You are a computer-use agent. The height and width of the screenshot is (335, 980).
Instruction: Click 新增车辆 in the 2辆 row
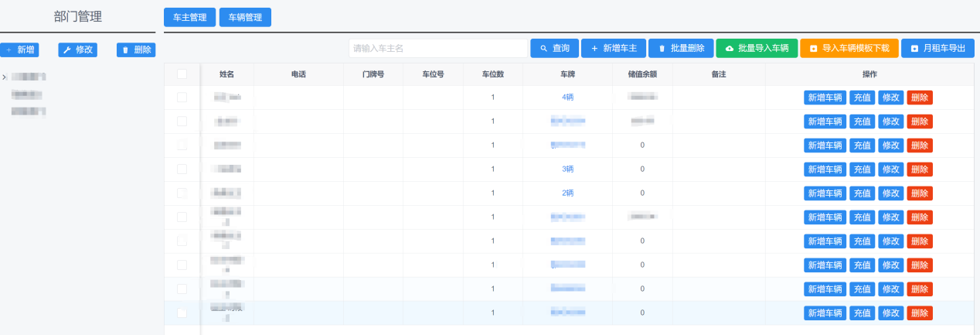[825, 193]
